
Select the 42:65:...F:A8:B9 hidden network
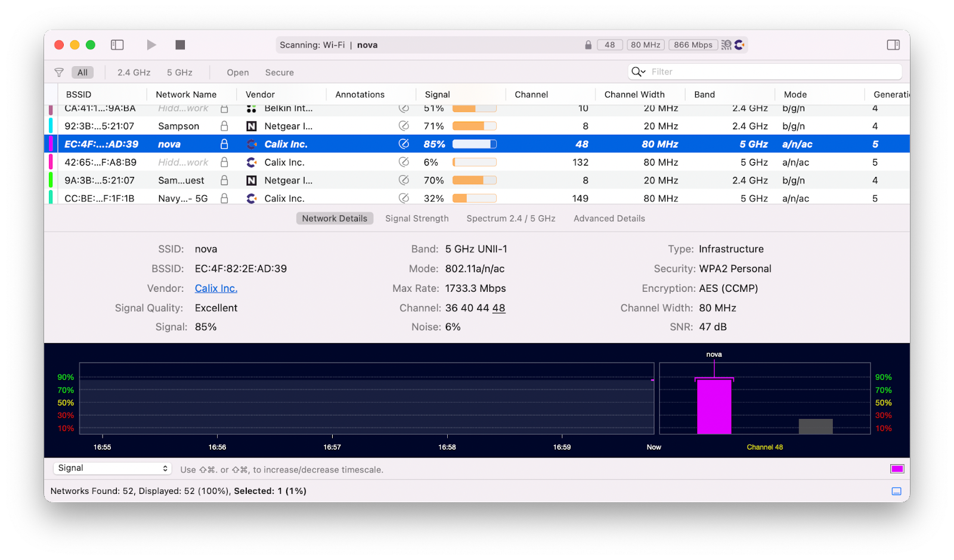477,162
